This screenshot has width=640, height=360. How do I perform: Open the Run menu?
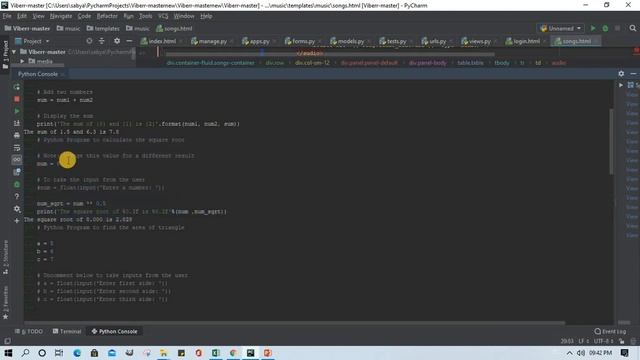point(128,16)
